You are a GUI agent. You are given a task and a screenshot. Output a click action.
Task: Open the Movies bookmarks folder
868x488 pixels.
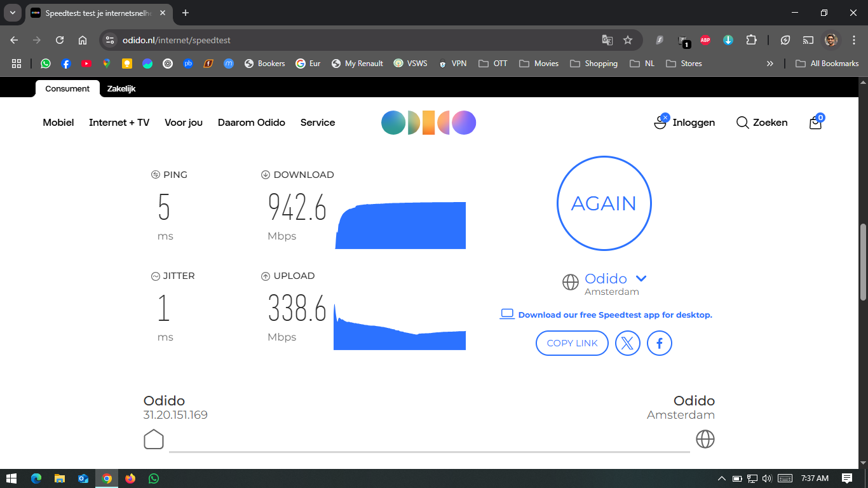[539, 64]
